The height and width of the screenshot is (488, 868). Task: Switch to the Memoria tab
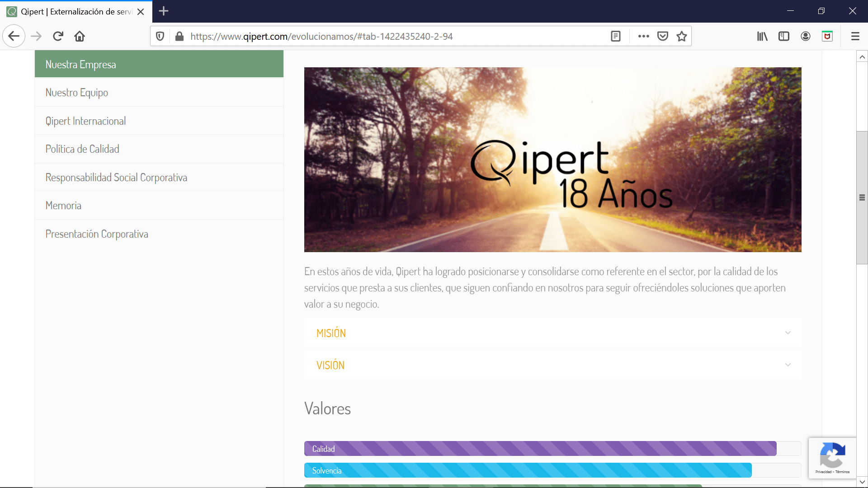[159, 206]
